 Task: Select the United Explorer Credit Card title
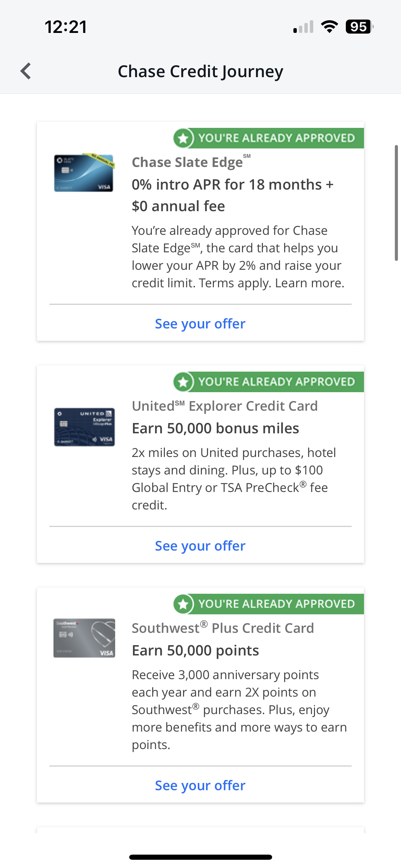pyautogui.click(x=224, y=406)
